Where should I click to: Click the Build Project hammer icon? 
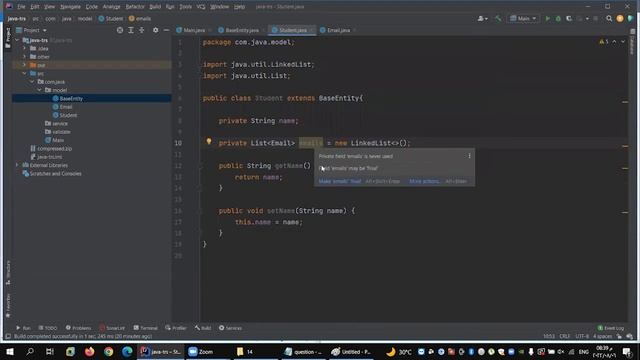point(498,18)
